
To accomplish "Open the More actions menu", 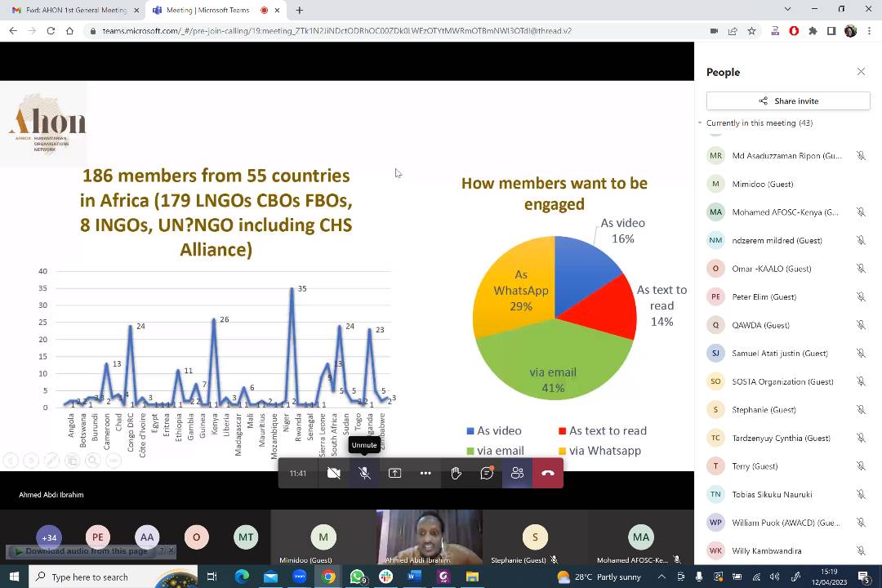I will pos(425,473).
